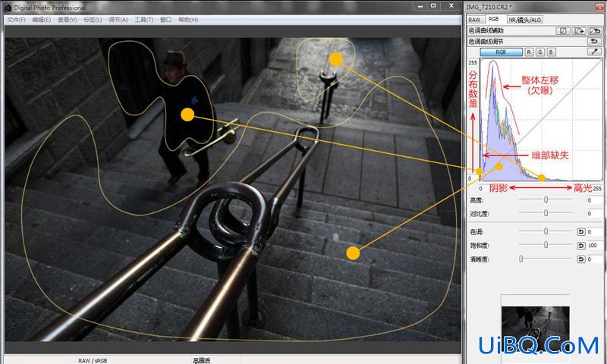The height and width of the screenshot is (364, 607).
Task: Click the 清晰度 sharpness slider handle
Action: point(521,259)
